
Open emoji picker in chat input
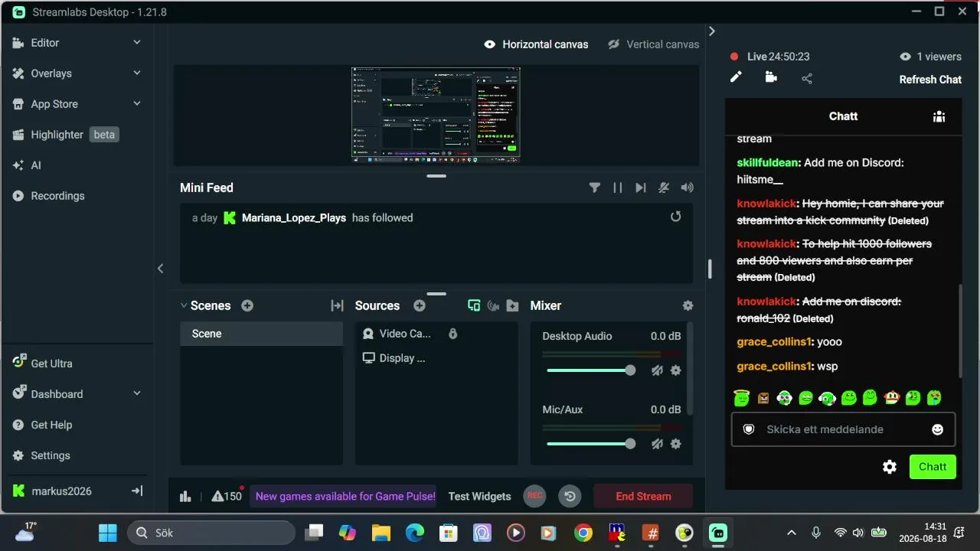click(x=937, y=429)
